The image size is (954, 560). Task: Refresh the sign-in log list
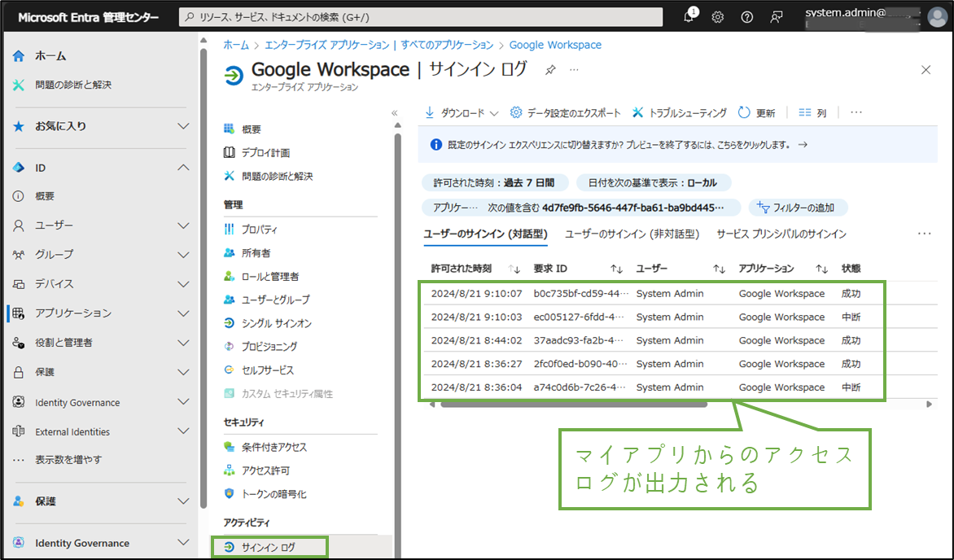[x=756, y=112]
